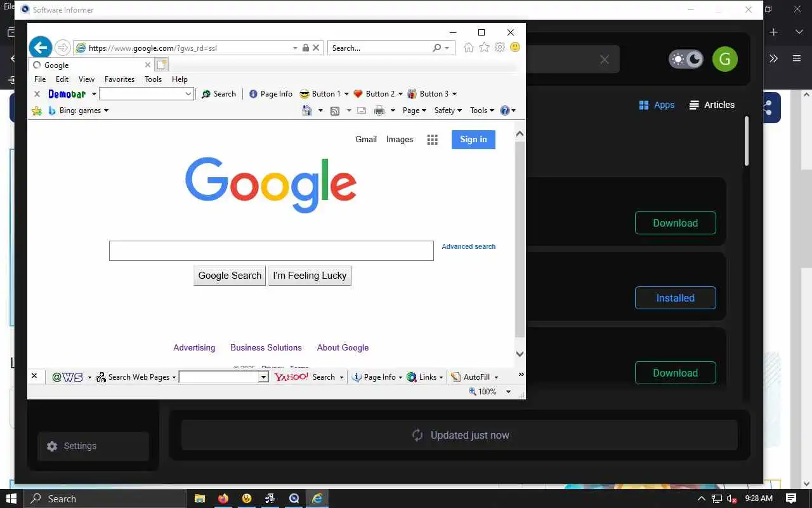Switch to Apps in Software Informer

657,105
